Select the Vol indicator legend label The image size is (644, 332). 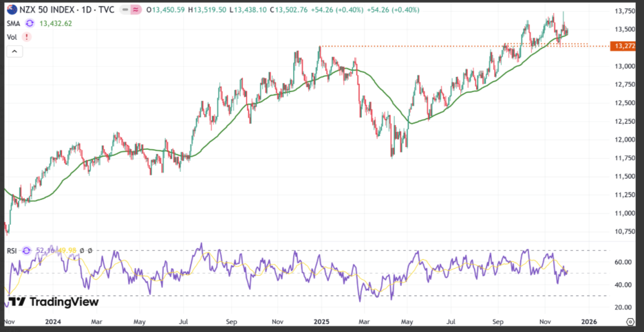pyautogui.click(x=12, y=37)
